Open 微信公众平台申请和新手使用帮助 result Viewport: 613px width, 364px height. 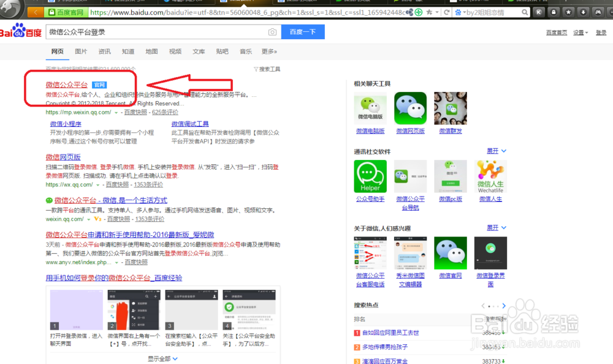(x=130, y=235)
